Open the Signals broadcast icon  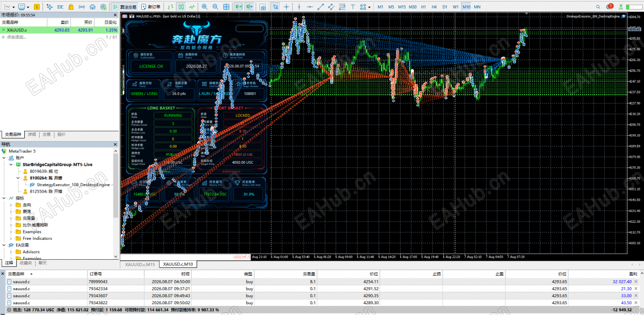(x=82, y=7)
